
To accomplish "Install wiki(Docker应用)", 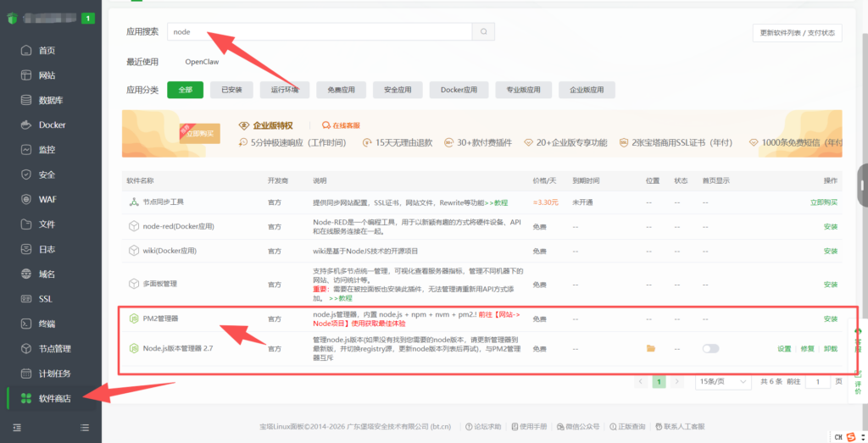I will click(x=831, y=251).
